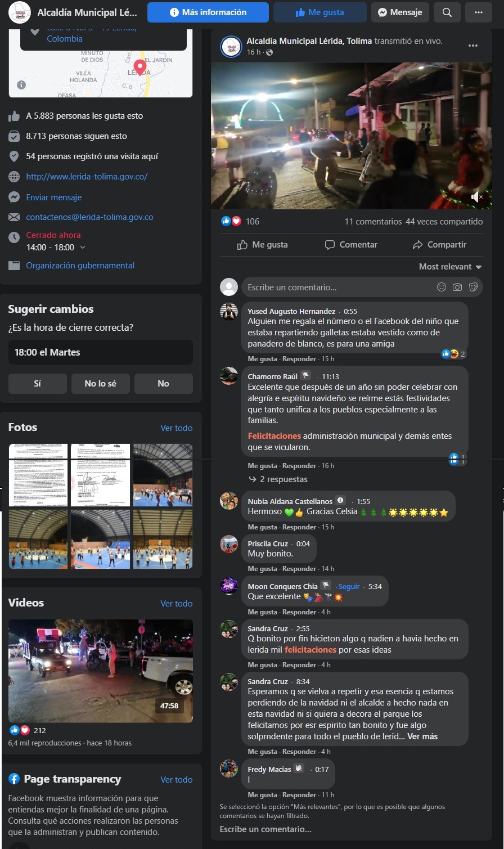
Task: Open the three-dot menu in the page header
Action: point(479,12)
